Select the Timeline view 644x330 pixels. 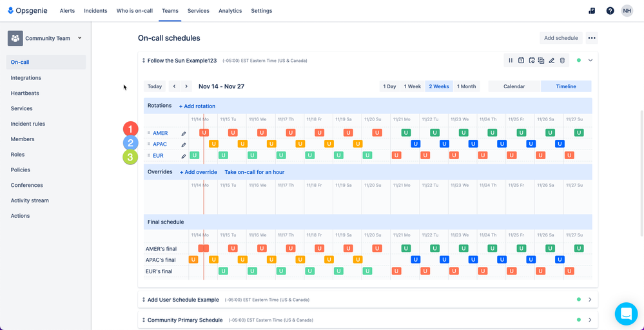(566, 86)
